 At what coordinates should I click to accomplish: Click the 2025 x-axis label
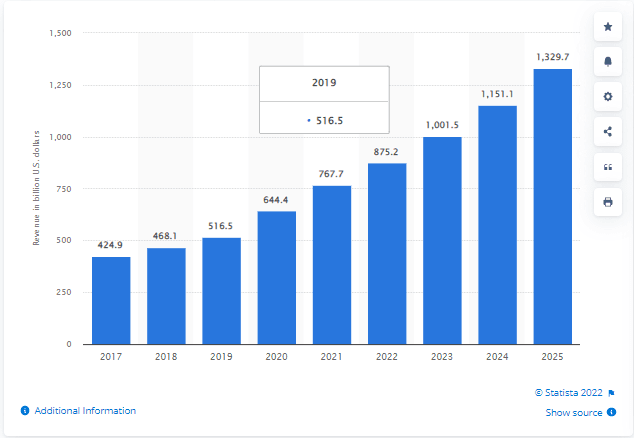coord(552,356)
